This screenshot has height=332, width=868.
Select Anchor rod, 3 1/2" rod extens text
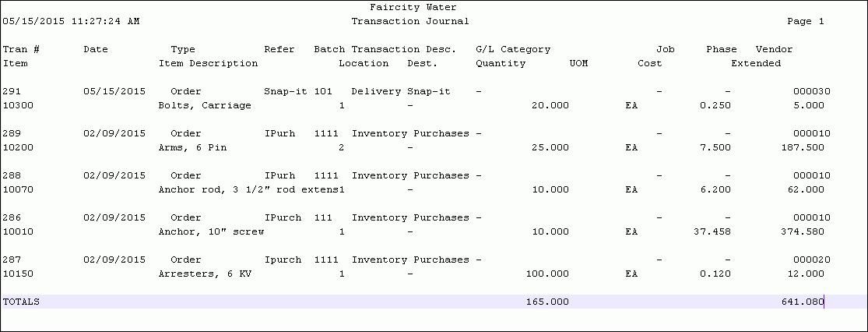coord(248,189)
